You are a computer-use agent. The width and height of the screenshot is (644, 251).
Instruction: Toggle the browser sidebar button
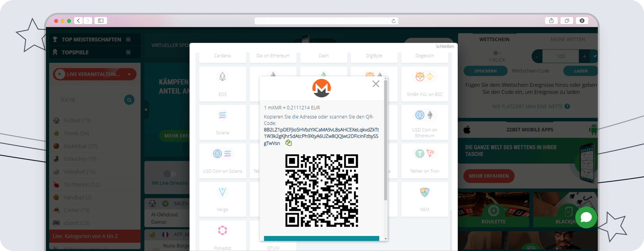[101, 21]
